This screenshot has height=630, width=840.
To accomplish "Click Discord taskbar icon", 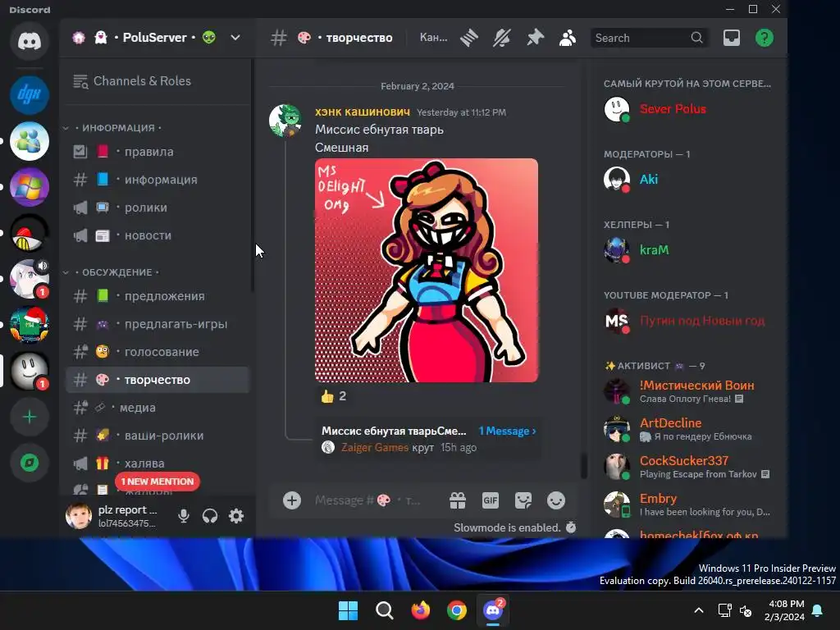I will (x=493, y=610).
